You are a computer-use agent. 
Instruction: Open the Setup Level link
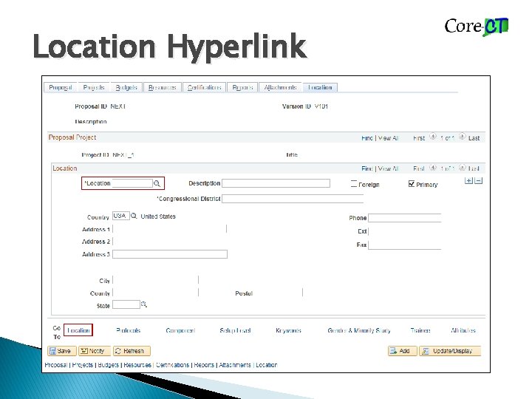coord(235,330)
